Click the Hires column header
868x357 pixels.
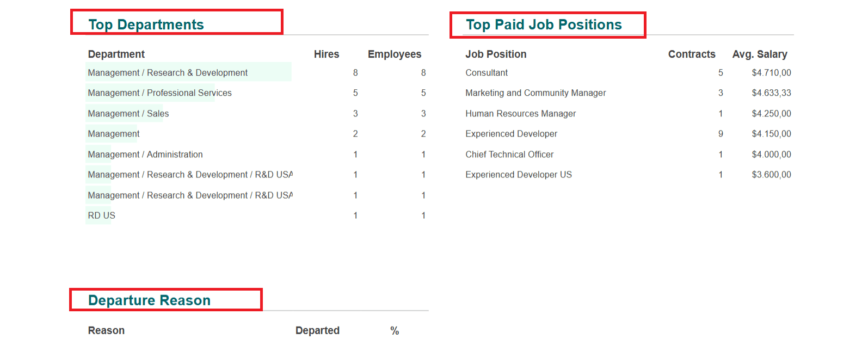[326, 54]
